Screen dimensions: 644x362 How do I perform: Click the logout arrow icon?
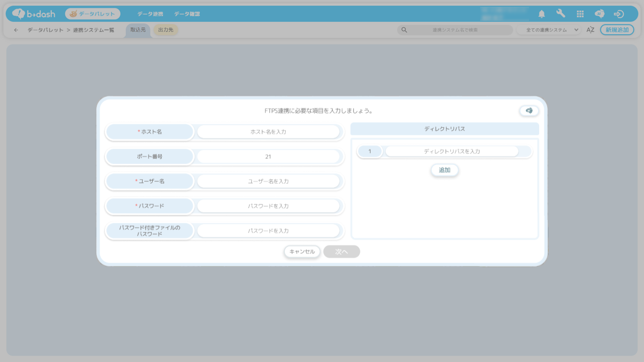pos(618,14)
